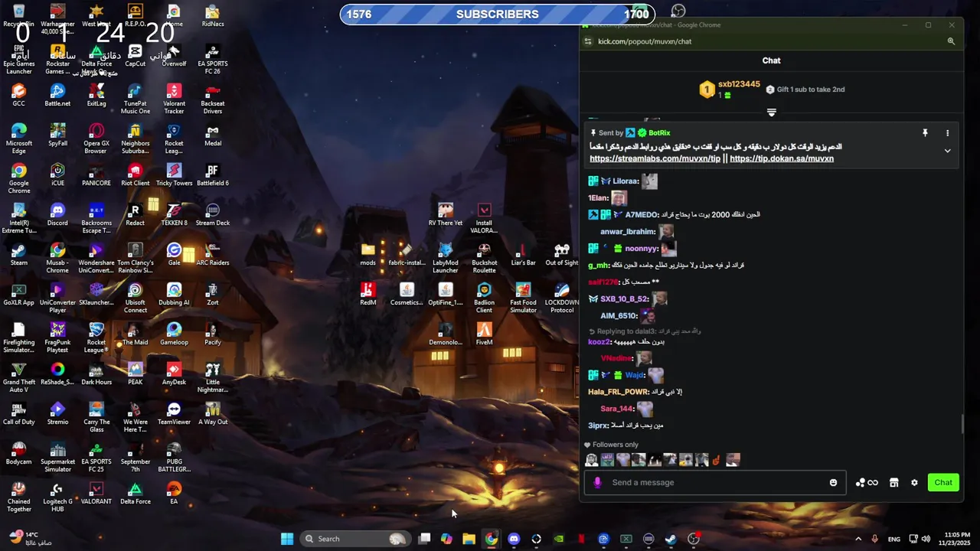Open the pinned message three-dot menu
Screen dimensions: 980x551
(x=947, y=133)
